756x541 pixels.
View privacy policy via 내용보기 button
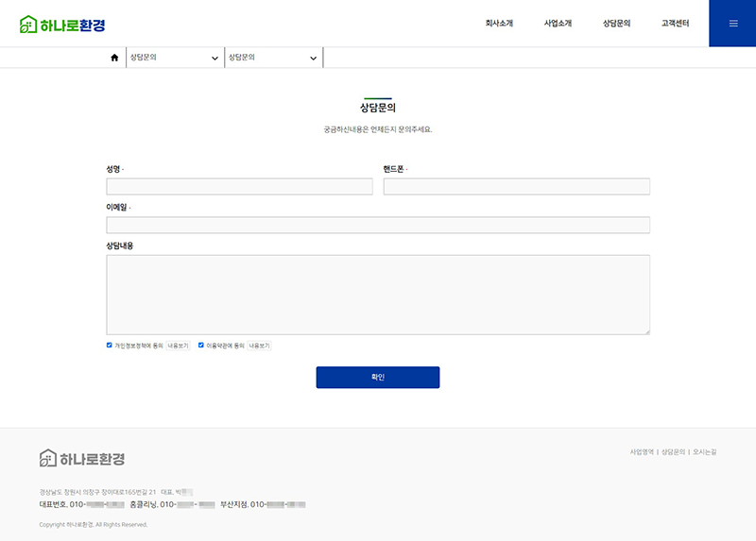178,346
